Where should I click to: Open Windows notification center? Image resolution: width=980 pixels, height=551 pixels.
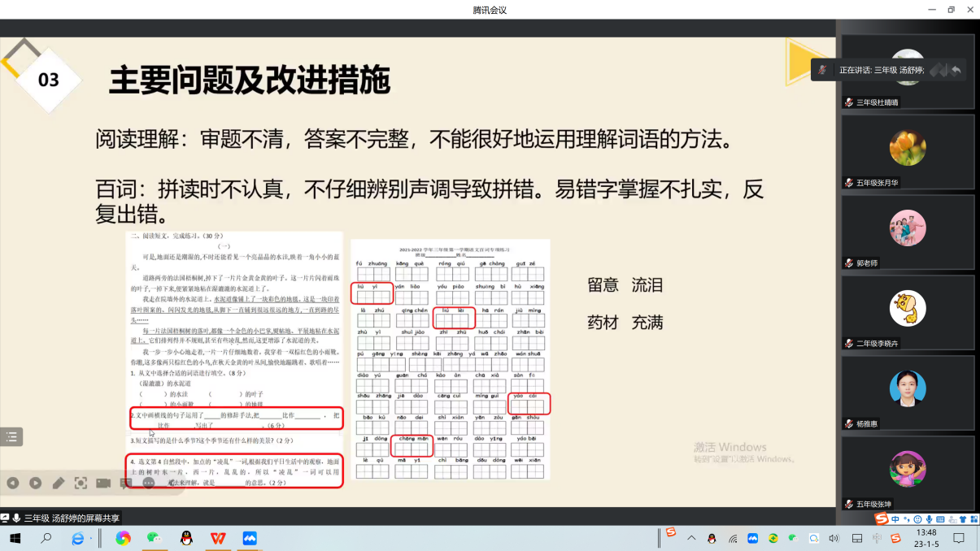(960, 538)
